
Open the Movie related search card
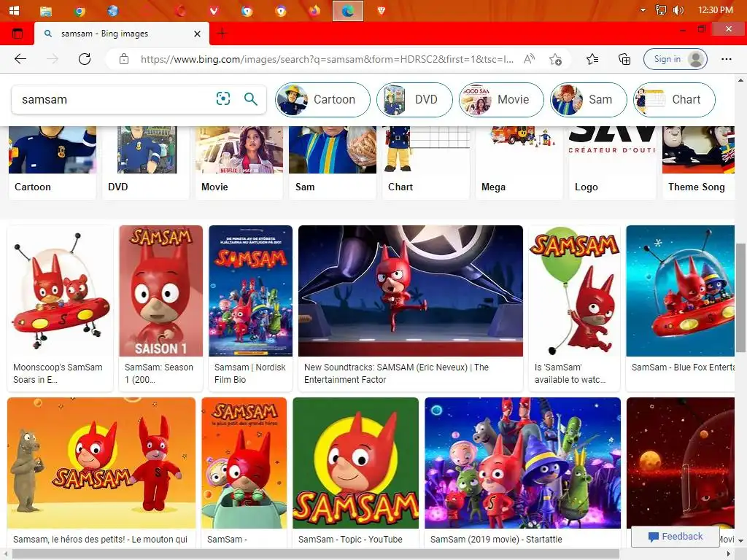239,162
